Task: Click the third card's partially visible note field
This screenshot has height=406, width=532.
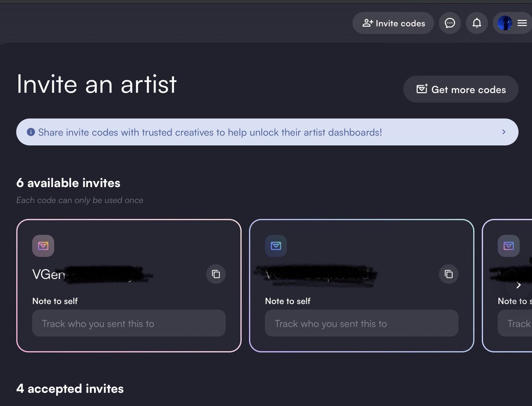Action: click(515, 323)
